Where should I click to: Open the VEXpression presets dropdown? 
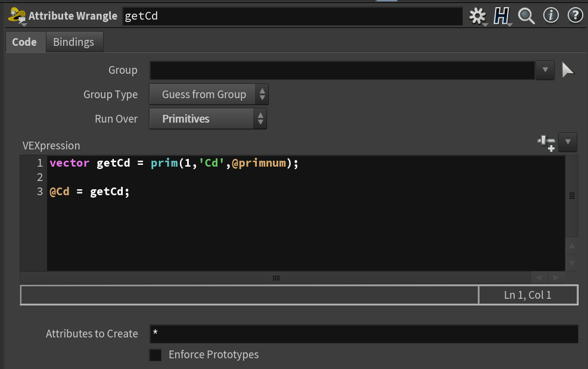coord(567,142)
